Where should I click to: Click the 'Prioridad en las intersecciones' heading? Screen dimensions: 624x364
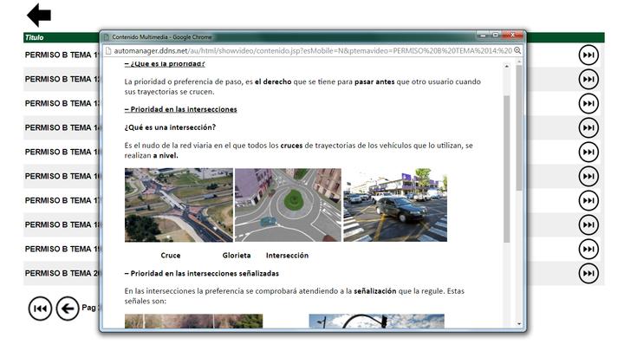pyautogui.click(x=180, y=109)
